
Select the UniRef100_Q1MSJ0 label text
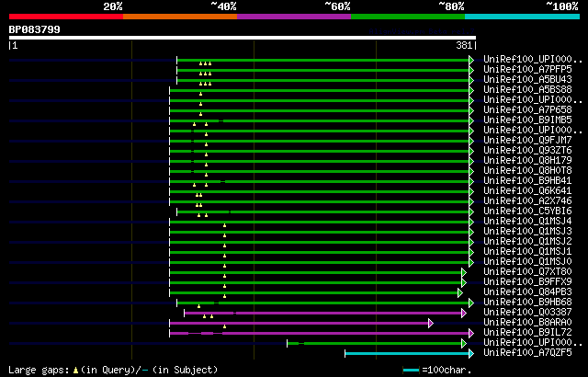pyautogui.click(x=527, y=262)
